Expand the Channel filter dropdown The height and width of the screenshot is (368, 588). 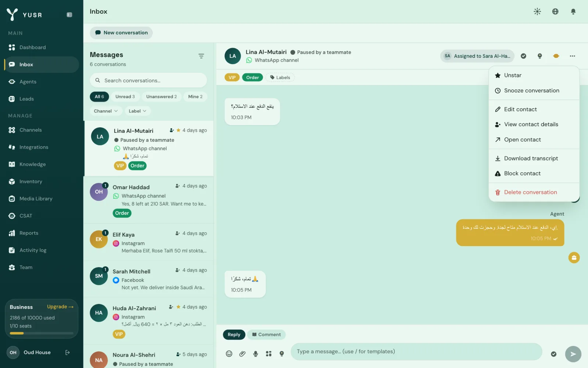[x=105, y=111]
